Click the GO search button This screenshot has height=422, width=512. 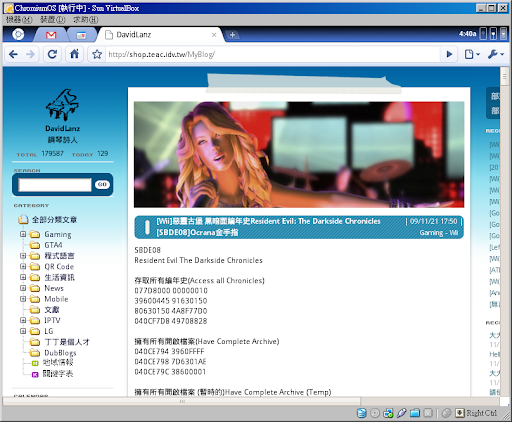tap(102, 184)
